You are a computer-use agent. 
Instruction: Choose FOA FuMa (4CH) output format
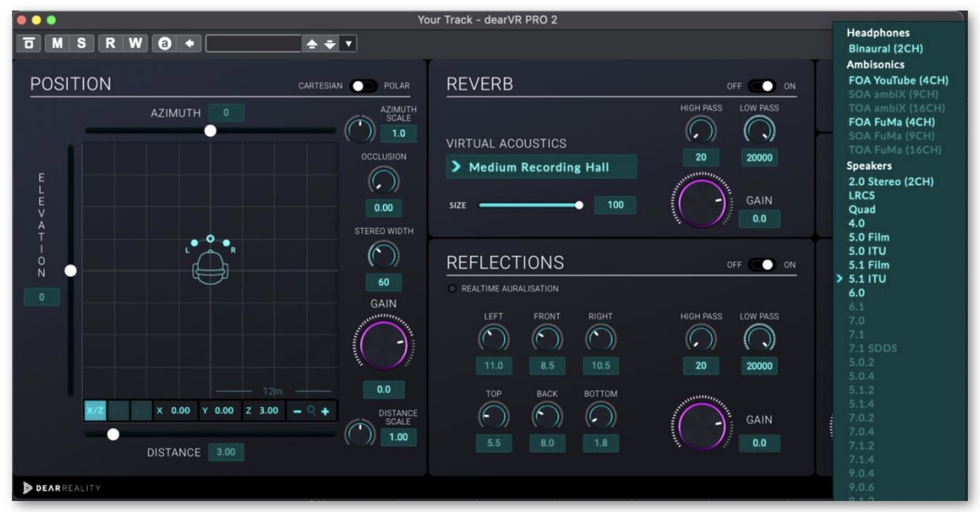[x=892, y=122]
